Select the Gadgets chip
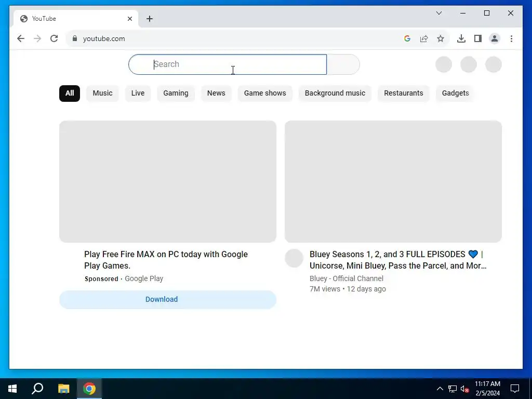 click(x=455, y=94)
